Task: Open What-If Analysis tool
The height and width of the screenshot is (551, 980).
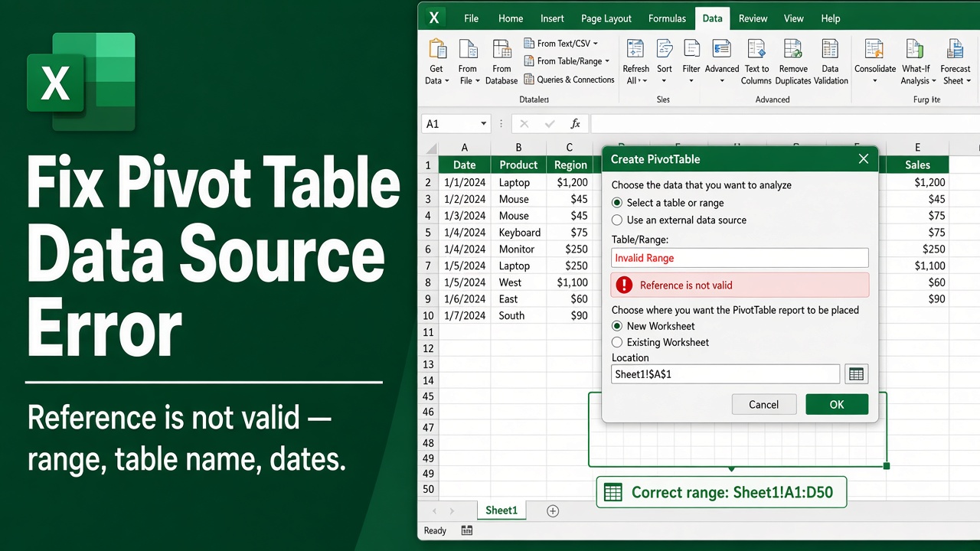Action: click(x=916, y=49)
